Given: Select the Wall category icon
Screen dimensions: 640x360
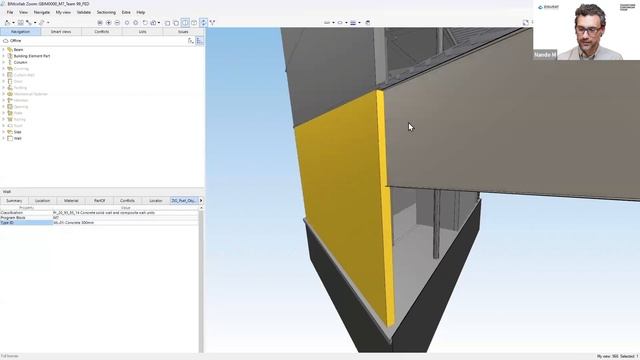Looking at the screenshot, I should tap(10, 138).
